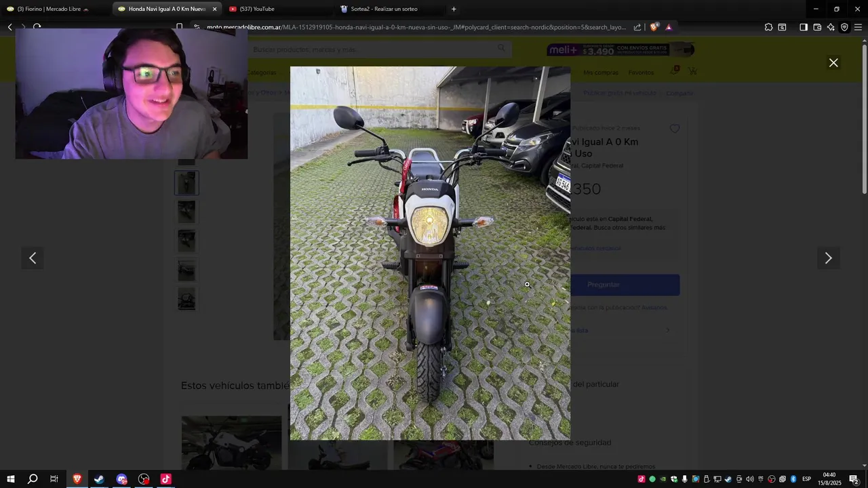Bookmark this page in the address bar
Image resolution: width=868 pixels, height=488 pixels.
point(179,27)
